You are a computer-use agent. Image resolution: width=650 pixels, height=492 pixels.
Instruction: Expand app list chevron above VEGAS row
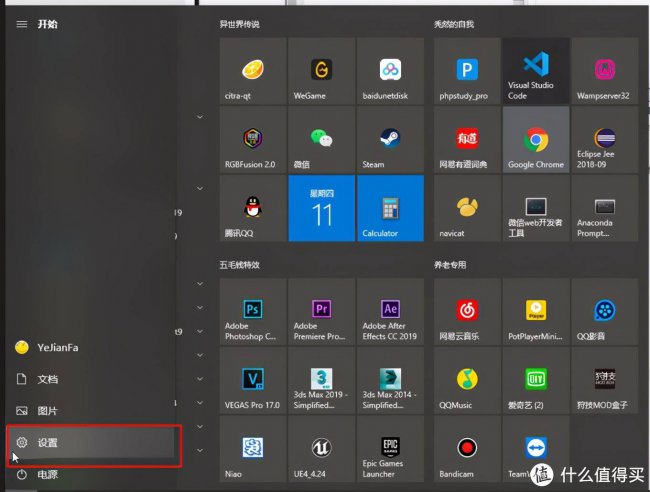click(x=200, y=355)
